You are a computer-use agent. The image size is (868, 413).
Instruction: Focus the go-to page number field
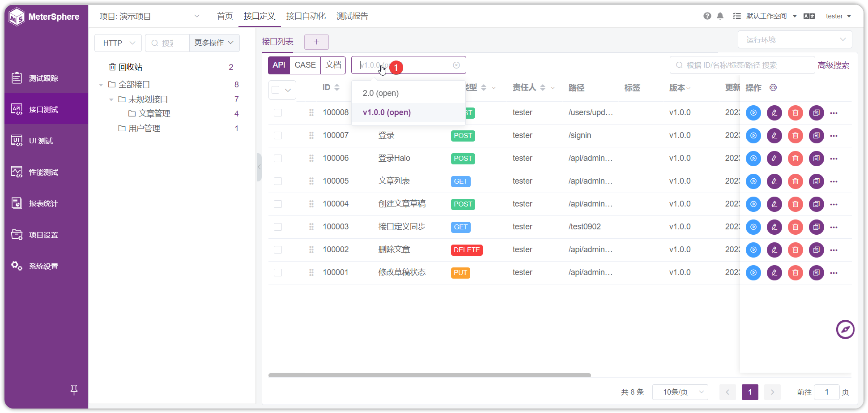click(827, 392)
